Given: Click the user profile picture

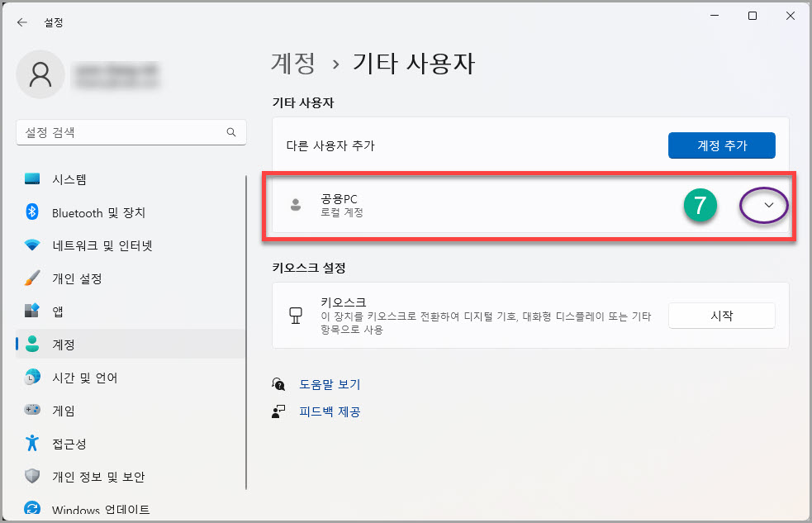Looking at the screenshot, I should pyautogui.click(x=40, y=74).
